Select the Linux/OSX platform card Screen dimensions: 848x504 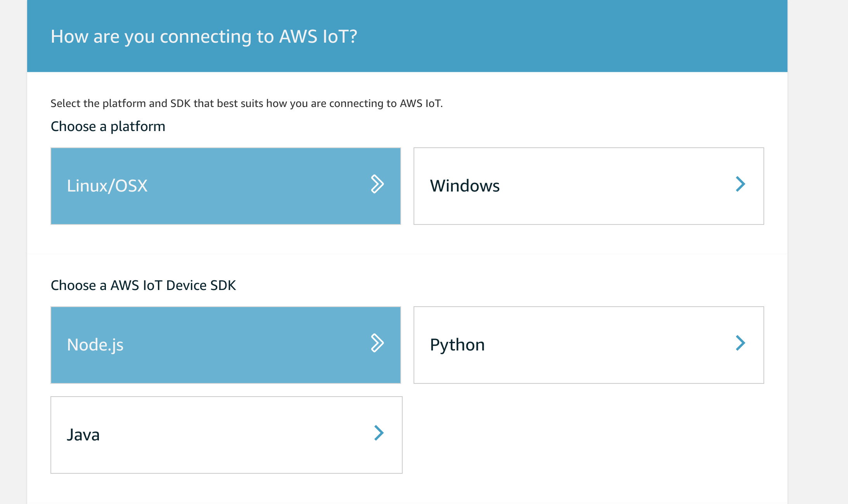(225, 186)
